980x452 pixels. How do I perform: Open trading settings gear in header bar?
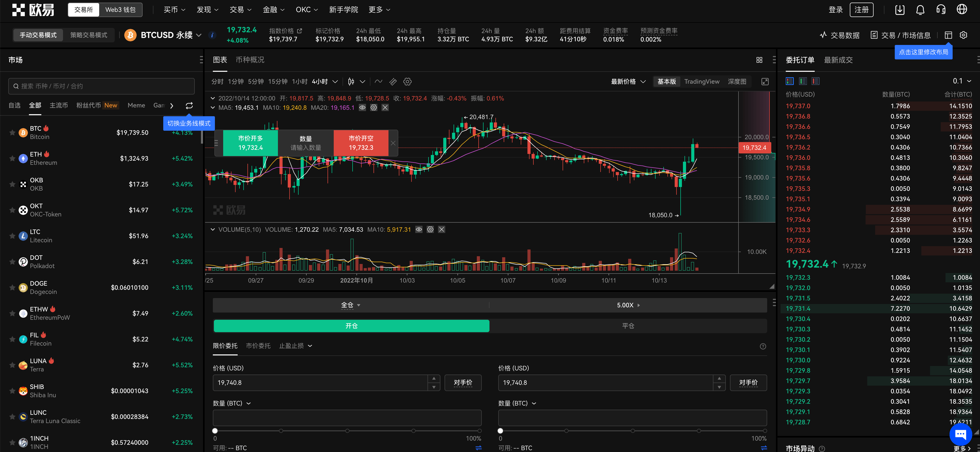963,35
